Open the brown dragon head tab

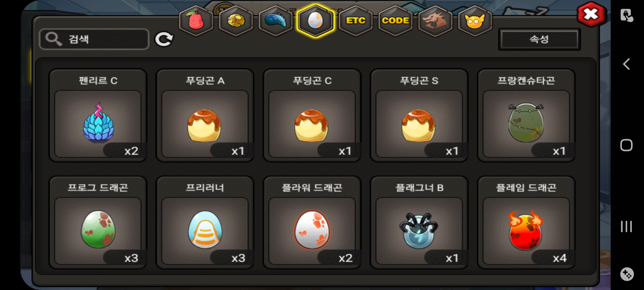(435, 20)
